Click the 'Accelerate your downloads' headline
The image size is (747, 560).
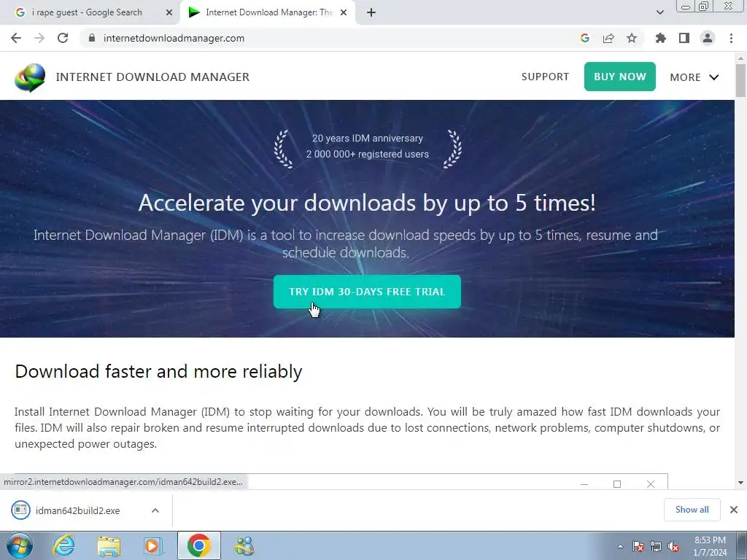pyautogui.click(x=367, y=203)
